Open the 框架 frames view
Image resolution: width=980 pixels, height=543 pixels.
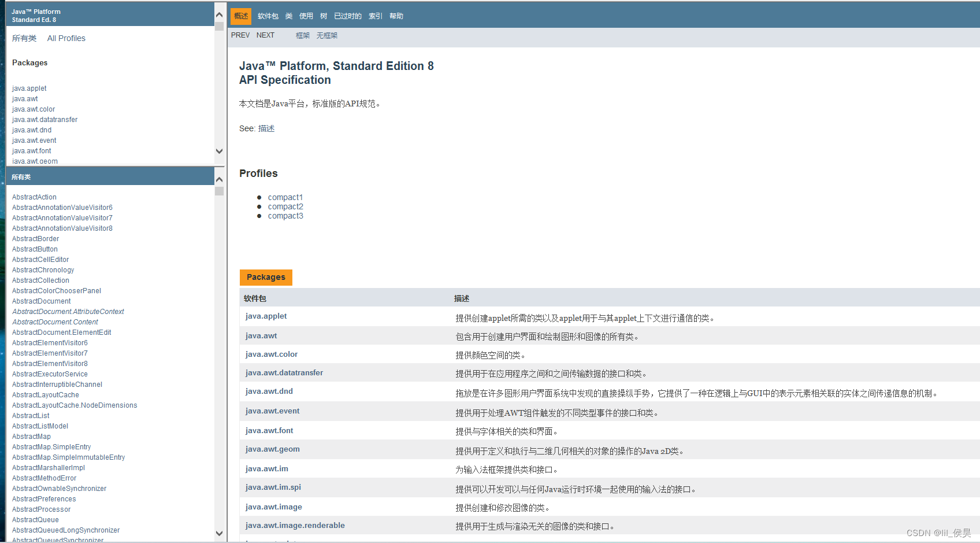(x=302, y=35)
